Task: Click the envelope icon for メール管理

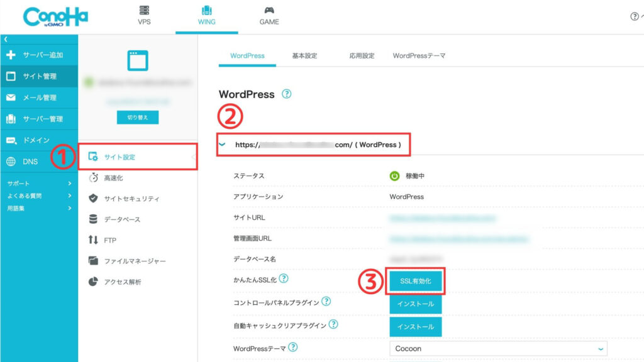Action: click(x=11, y=97)
